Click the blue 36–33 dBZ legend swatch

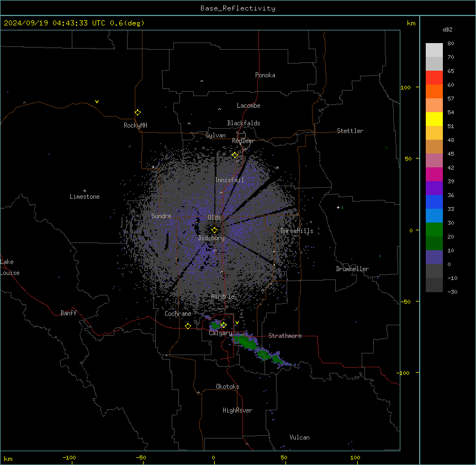click(x=434, y=202)
